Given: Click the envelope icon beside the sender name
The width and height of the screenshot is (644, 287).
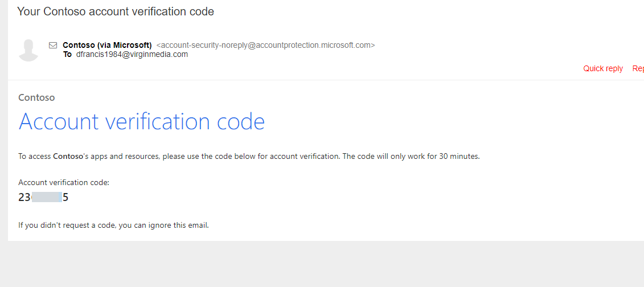Looking at the screenshot, I should [x=53, y=45].
